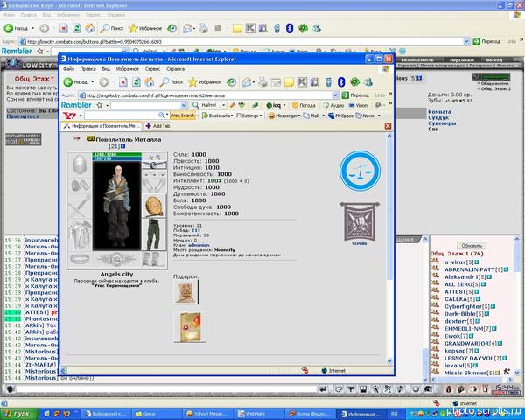
Task: Open Vision on the popup Rambler toolbar
Action: point(358,105)
